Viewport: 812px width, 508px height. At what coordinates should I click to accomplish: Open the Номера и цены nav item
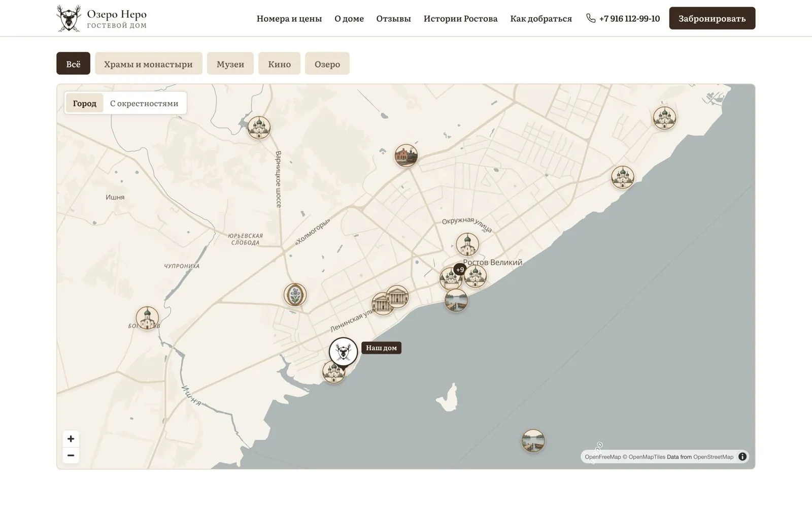pos(289,19)
